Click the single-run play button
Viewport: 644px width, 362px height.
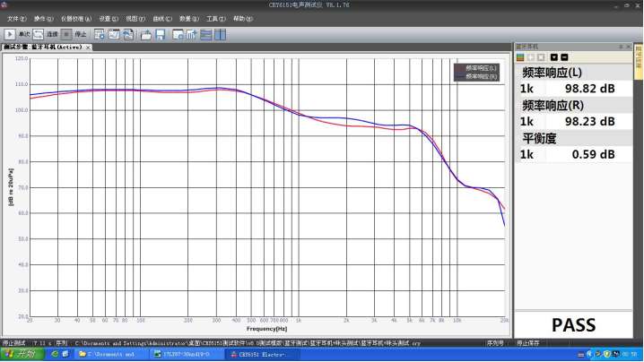coord(10,34)
